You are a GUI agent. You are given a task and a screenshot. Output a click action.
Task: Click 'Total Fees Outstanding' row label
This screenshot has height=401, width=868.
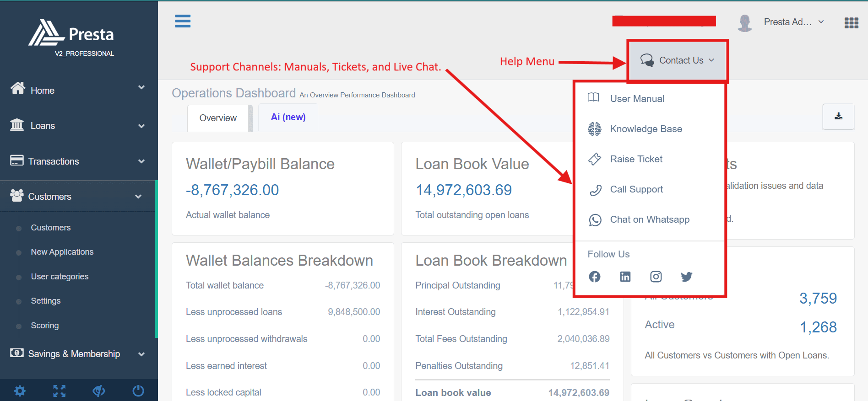461,339
